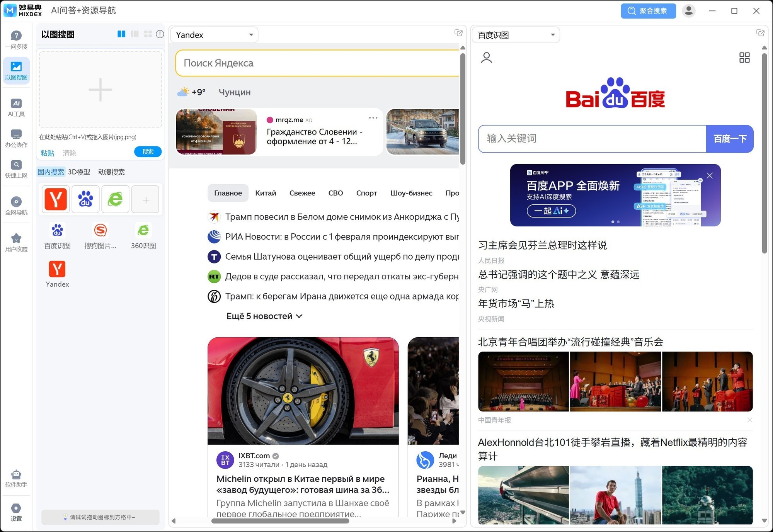Click the 聚合搜索 button in the title bar
This screenshot has height=532, width=773.
pos(648,11)
